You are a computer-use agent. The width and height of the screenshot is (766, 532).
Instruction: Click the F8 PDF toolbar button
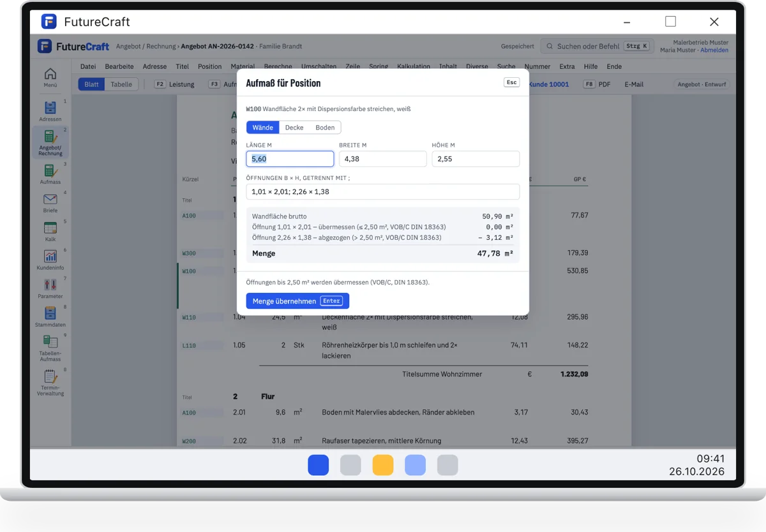click(597, 84)
